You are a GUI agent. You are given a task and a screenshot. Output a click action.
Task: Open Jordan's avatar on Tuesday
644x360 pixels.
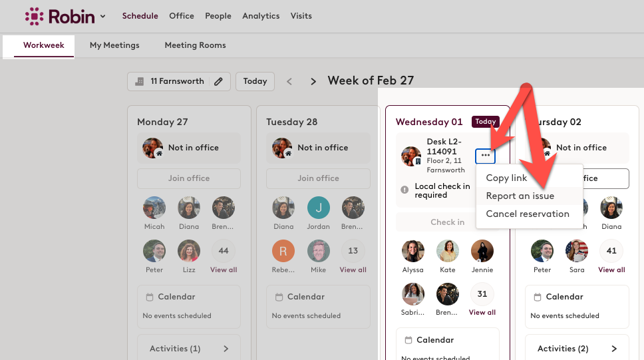point(318,208)
